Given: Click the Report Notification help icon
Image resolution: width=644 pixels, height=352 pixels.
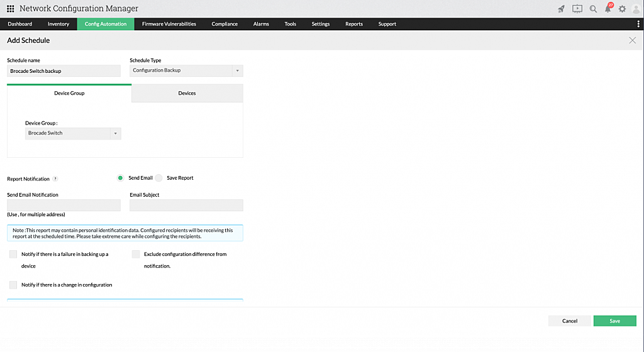Looking at the screenshot, I should click(55, 179).
